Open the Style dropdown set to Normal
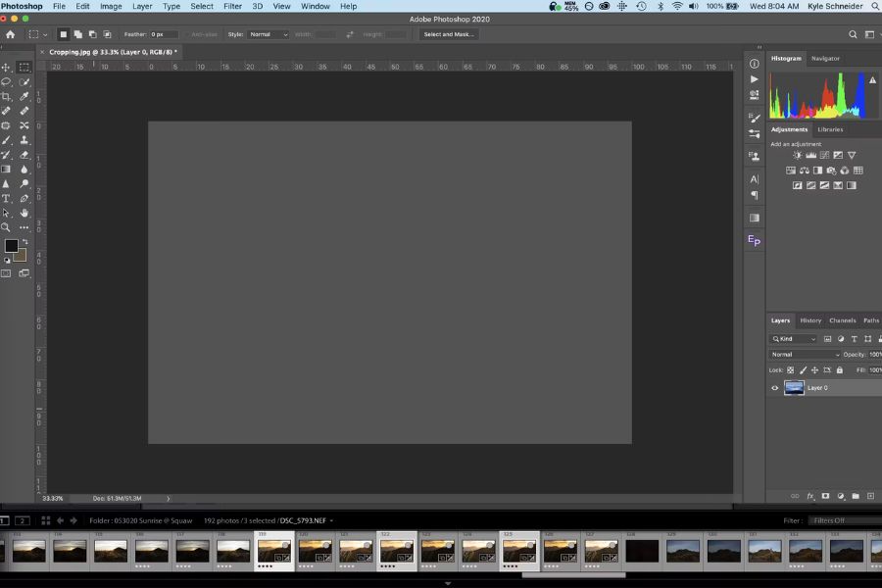Viewport: 882px width, 588px height. [269, 34]
